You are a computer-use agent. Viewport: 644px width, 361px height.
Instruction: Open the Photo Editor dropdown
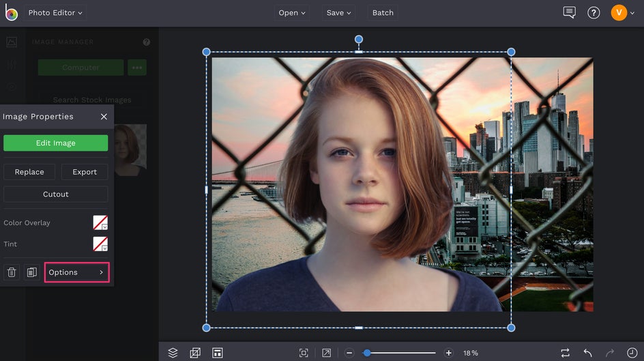tap(55, 12)
